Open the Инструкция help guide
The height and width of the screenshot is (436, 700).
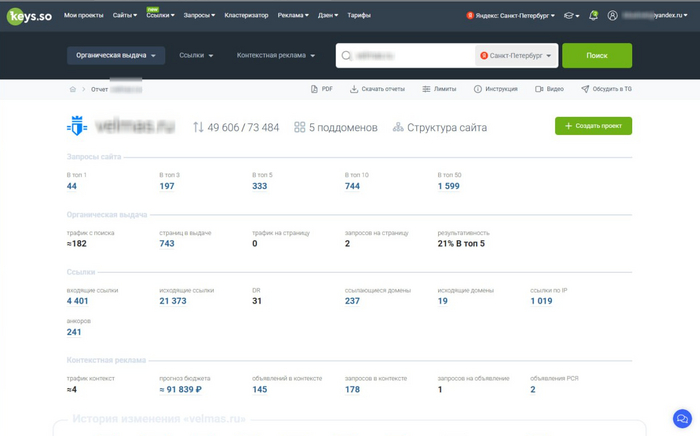(x=496, y=89)
